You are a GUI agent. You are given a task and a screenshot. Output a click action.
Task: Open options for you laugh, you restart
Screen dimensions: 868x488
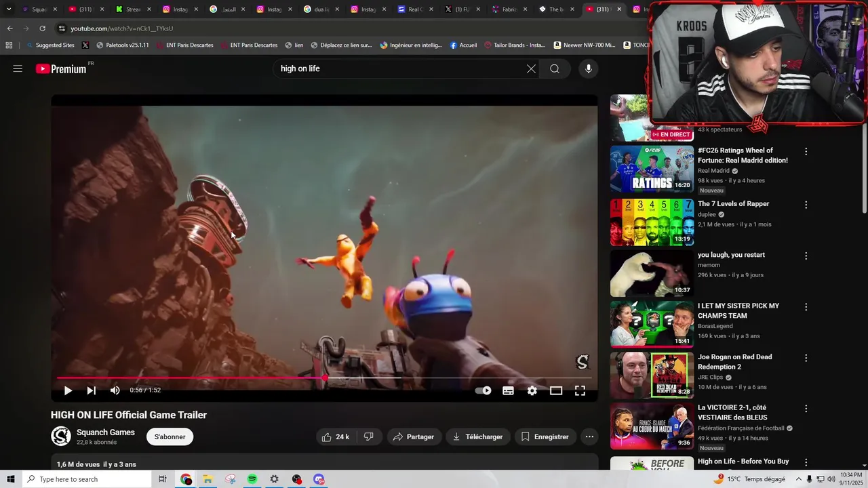(x=806, y=256)
